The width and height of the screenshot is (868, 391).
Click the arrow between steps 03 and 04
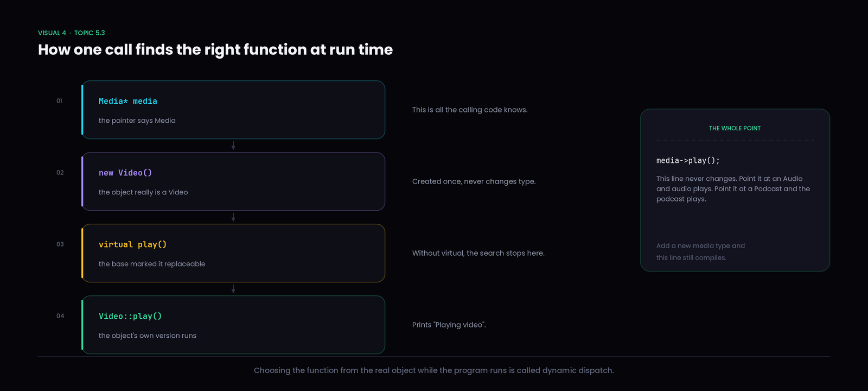[x=233, y=289]
